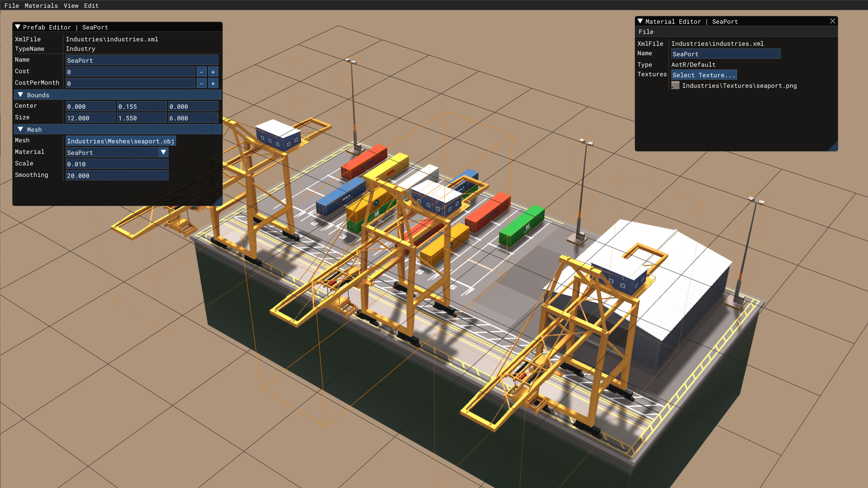Open the File menu inside Material Editor
Screen dimensions: 868x488
click(646, 32)
